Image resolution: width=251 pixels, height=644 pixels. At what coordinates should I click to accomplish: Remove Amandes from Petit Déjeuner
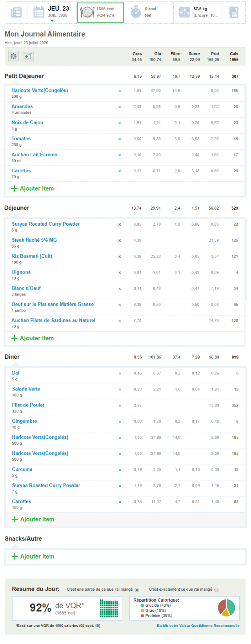point(120,107)
